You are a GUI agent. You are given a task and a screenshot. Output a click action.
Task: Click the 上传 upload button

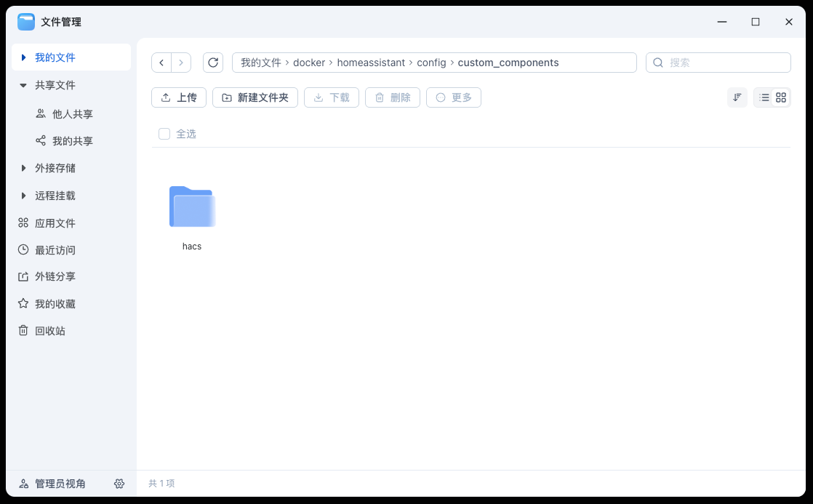[178, 97]
